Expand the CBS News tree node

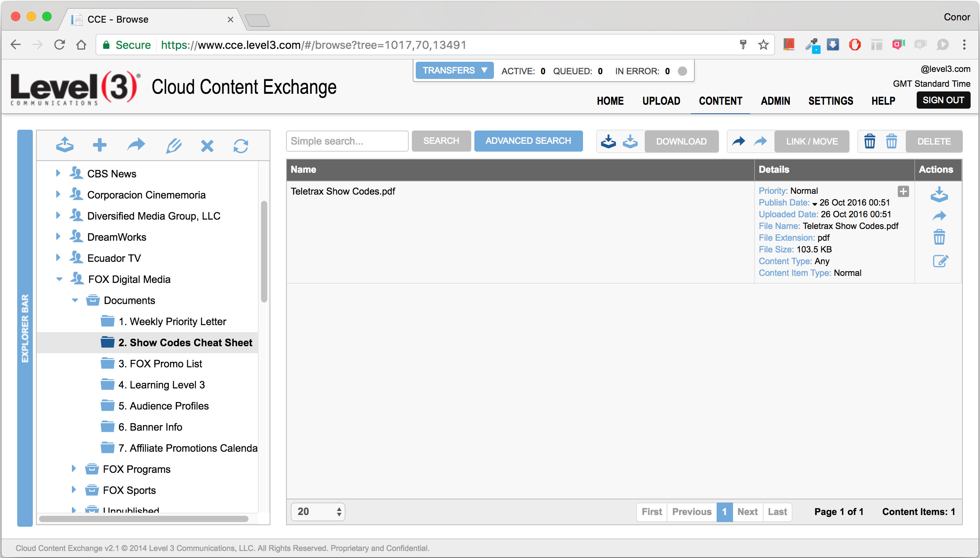click(x=58, y=173)
